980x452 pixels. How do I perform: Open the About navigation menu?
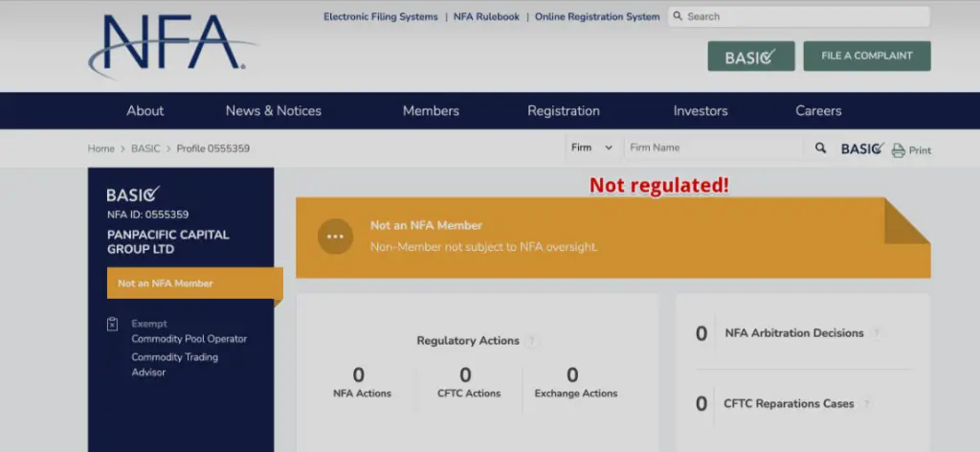145,110
